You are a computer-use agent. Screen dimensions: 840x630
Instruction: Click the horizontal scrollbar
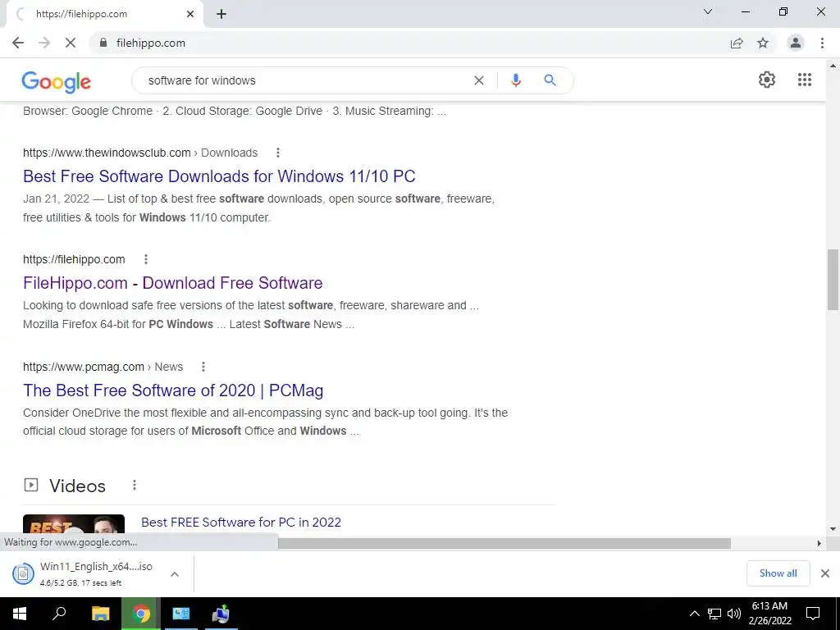504,543
